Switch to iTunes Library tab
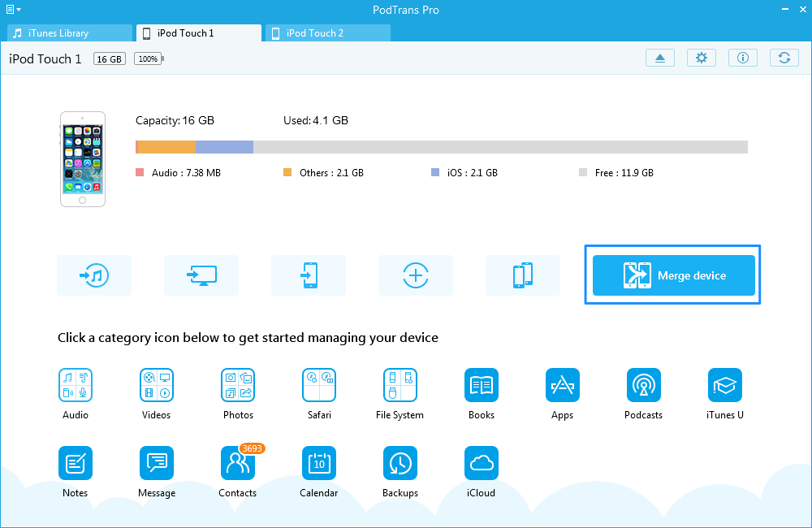This screenshot has height=528, width=812. tap(69, 33)
